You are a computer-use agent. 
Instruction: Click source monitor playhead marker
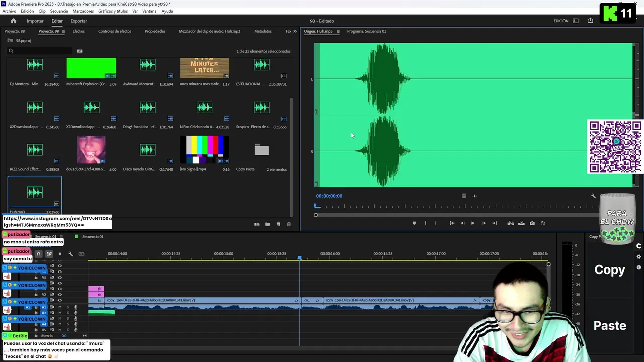pos(317,206)
